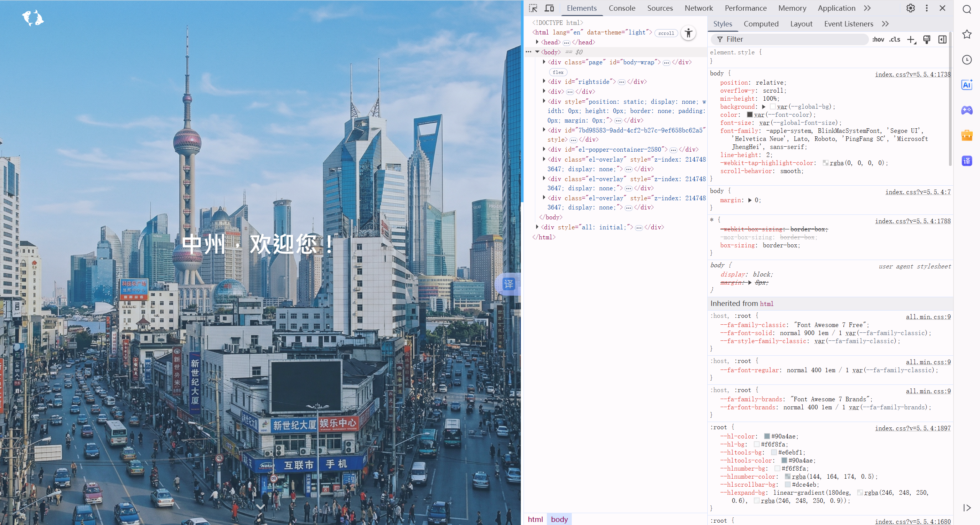The image size is (980, 525).
Task: Toggle device toolbar emulation icon
Action: (549, 8)
